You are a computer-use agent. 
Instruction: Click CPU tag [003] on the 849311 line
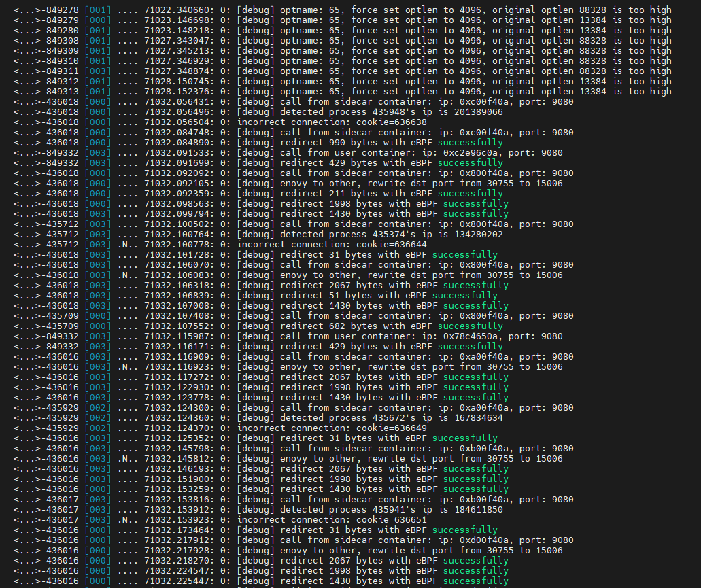point(97,71)
